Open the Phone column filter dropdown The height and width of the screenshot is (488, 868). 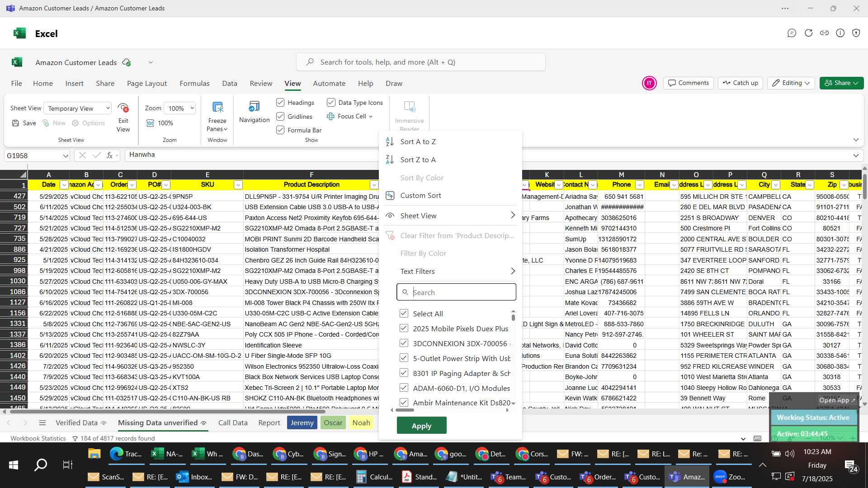(639, 185)
